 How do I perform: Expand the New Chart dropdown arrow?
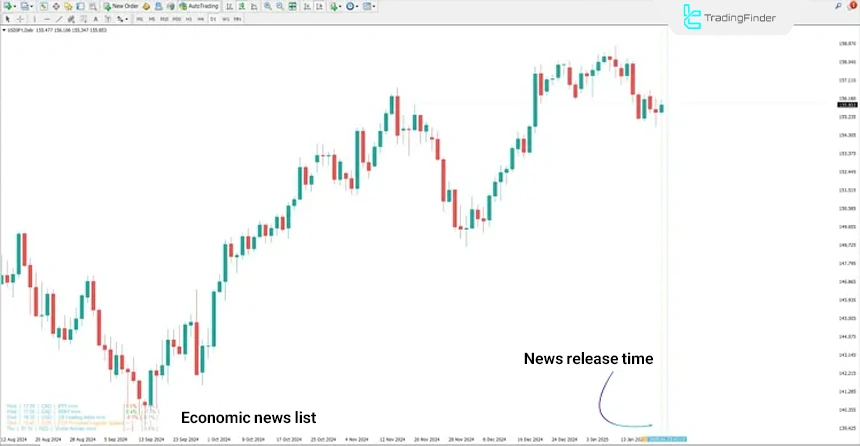pos(15,7)
